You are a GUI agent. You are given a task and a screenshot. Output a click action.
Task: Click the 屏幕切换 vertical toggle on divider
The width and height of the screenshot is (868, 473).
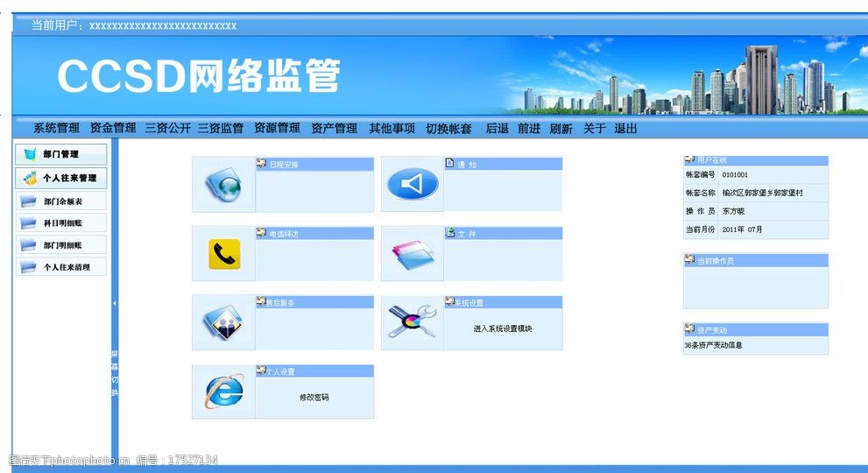[115, 373]
